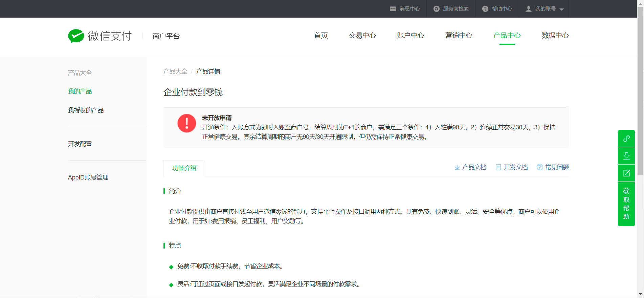Click the account user avatar icon

coord(529,9)
